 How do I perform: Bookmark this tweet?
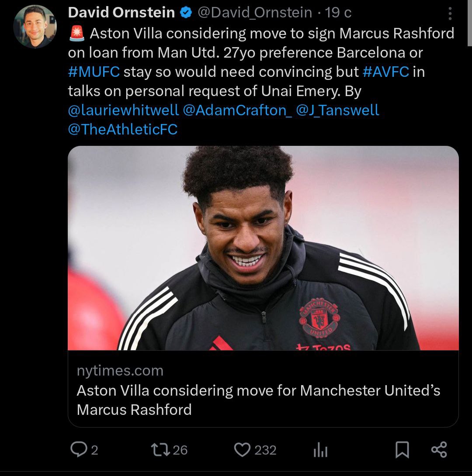click(402, 450)
